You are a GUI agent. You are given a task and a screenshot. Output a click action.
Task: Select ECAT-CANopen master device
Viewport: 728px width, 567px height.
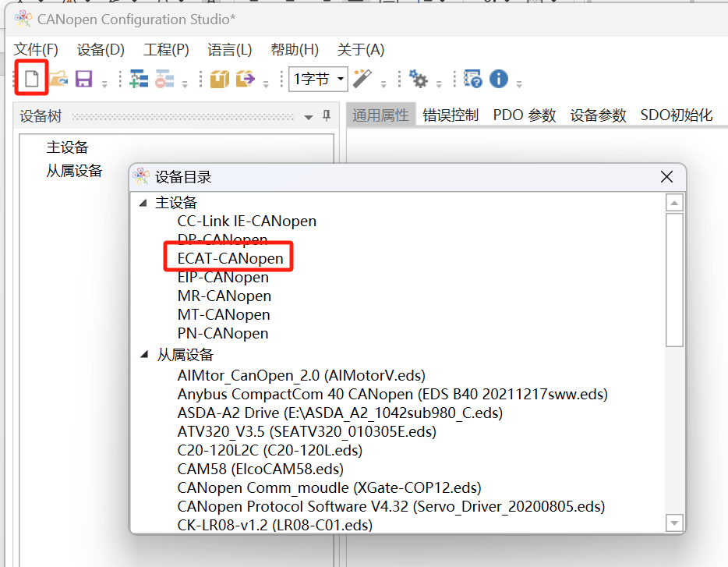tap(230, 258)
